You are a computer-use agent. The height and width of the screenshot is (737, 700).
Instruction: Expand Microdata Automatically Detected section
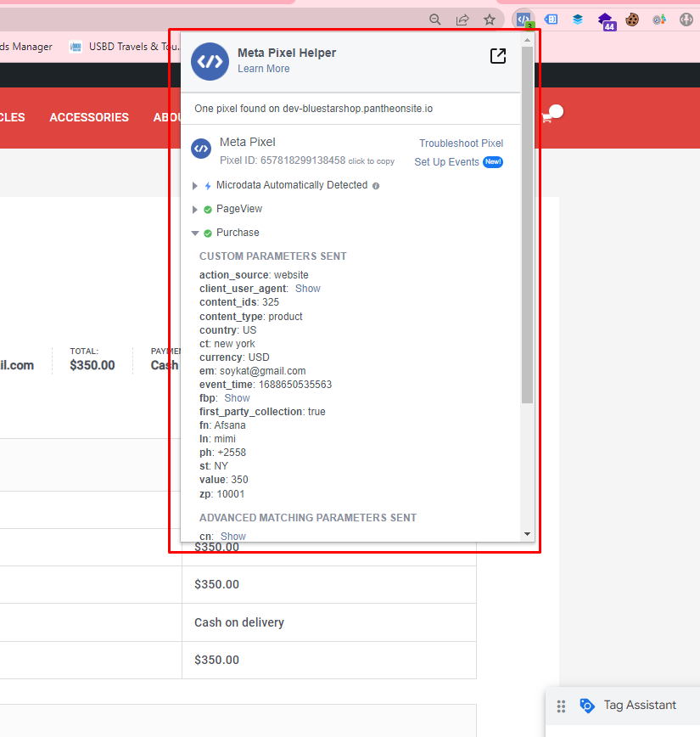195,185
